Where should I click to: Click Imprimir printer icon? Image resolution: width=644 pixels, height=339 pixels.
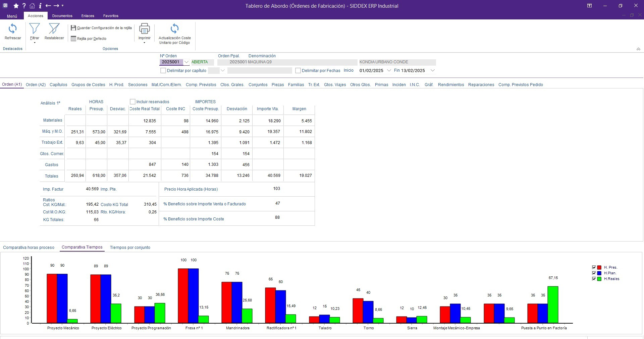144,29
